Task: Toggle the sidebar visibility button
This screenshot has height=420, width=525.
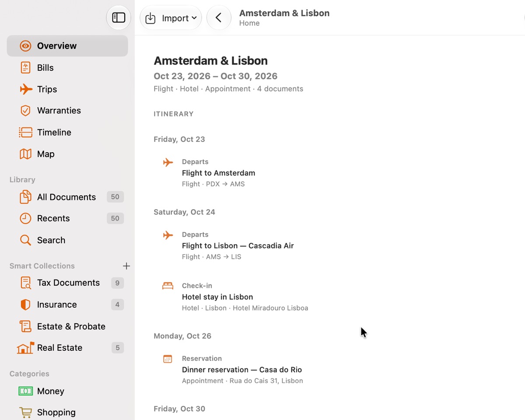Action: pyautogui.click(x=119, y=17)
